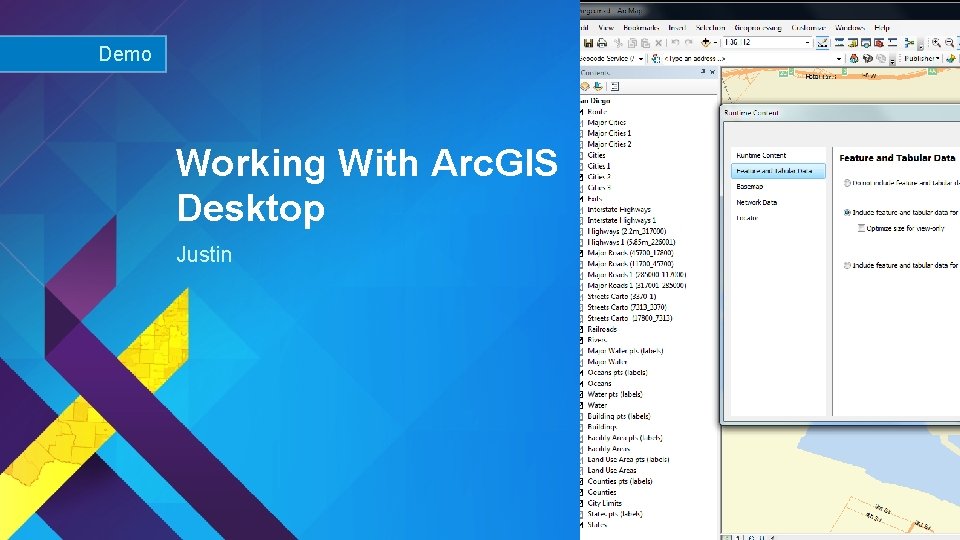Click the Print icon in ArcMap toolbar
Image resolution: width=960 pixels, height=540 pixels.
(602, 43)
